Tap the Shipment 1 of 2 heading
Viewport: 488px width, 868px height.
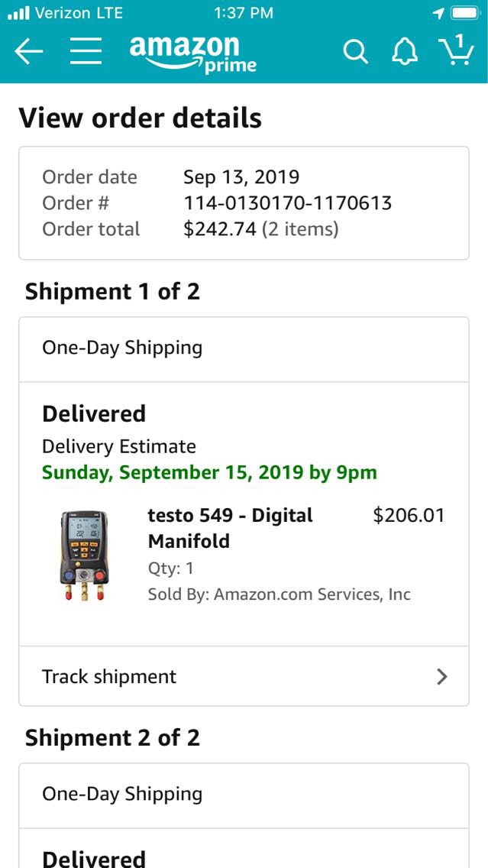point(112,292)
